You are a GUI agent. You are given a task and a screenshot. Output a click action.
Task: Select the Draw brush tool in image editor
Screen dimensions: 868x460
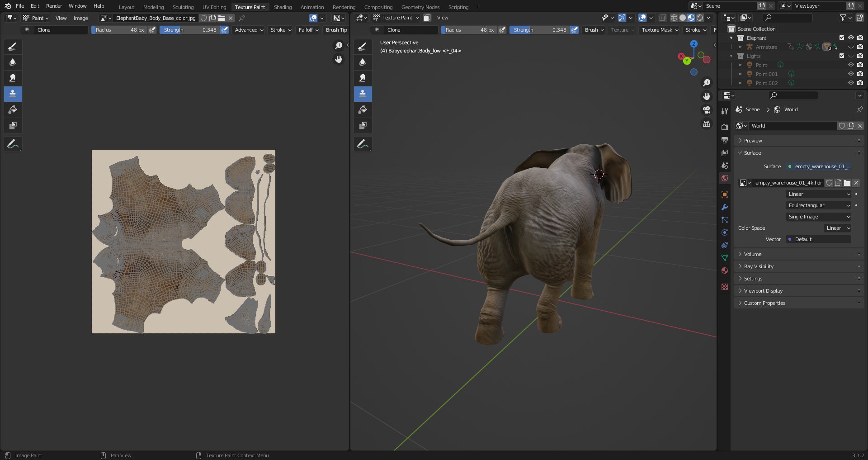13,47
